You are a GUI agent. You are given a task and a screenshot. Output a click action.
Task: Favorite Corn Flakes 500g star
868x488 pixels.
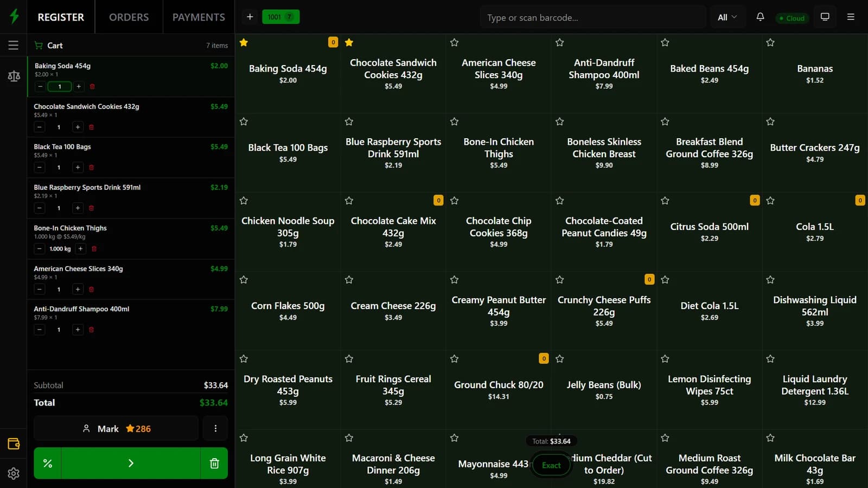(x=244, y=280)
